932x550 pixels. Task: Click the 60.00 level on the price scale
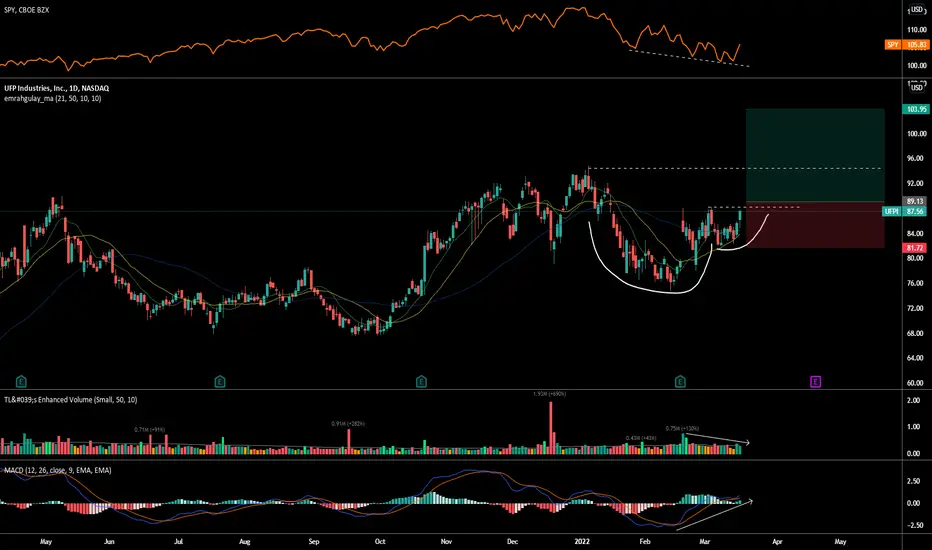coord(917,384)
